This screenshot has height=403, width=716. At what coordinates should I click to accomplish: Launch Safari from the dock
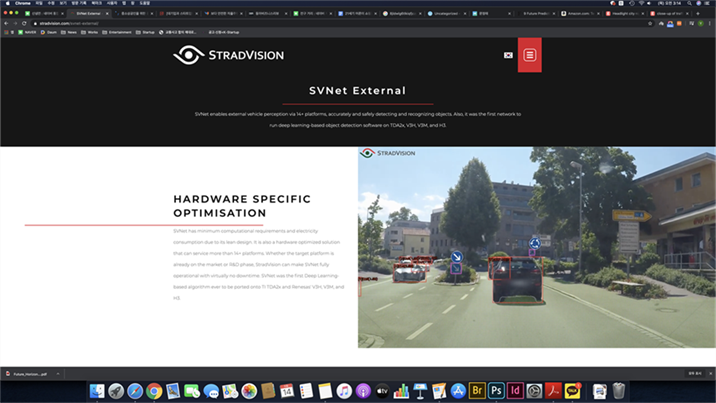[135, 391]
